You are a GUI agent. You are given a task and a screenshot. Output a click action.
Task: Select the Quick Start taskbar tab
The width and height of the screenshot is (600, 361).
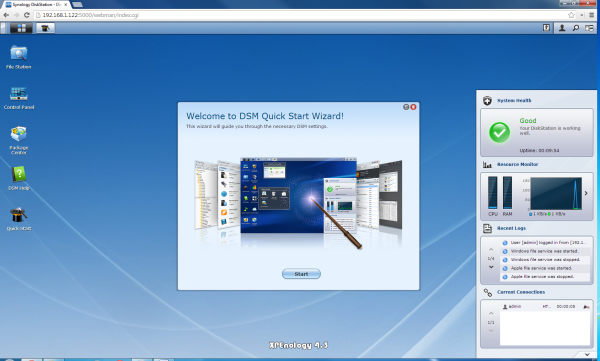pos(46,28)
